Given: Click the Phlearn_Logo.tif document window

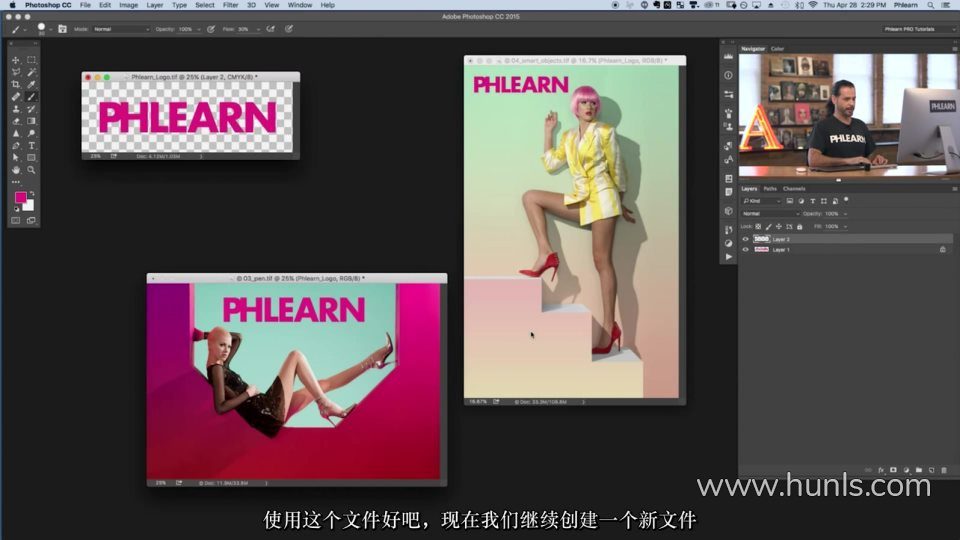Looking at the screenshot, I should click(x=190, y=116).
